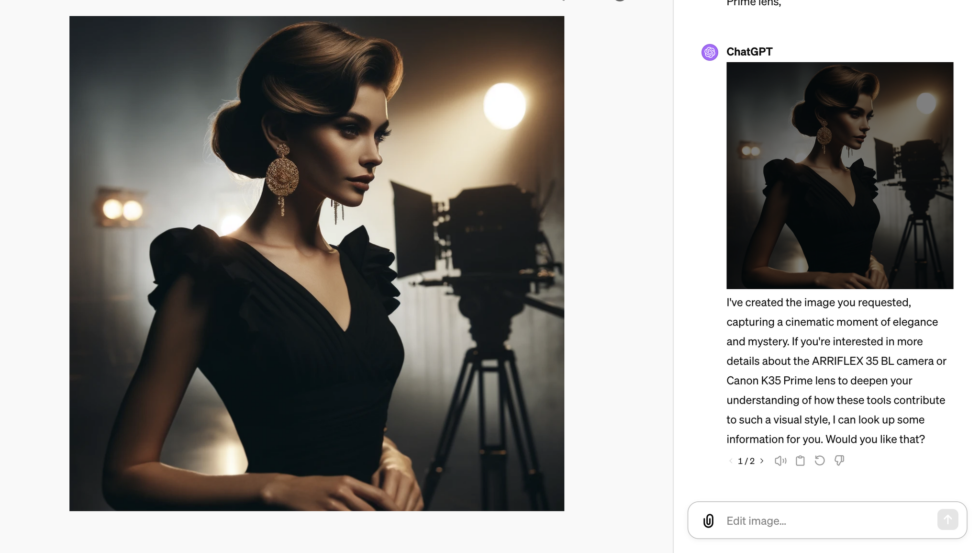Viewport: 980px width, 553px height.
Task: Attach a file with the paperclip icon
Action: pos(709,520)
